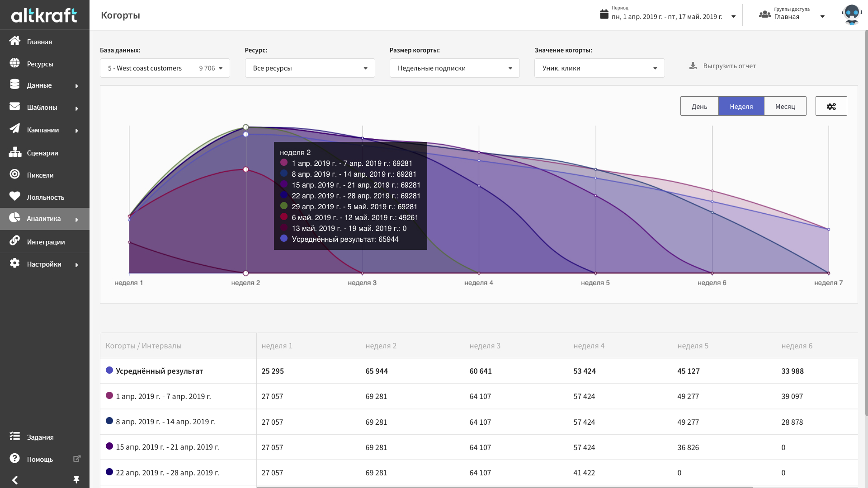Switch chart to Неделя view
The width and height of the screenshot is (868, 488).
(x=741, y=106)
